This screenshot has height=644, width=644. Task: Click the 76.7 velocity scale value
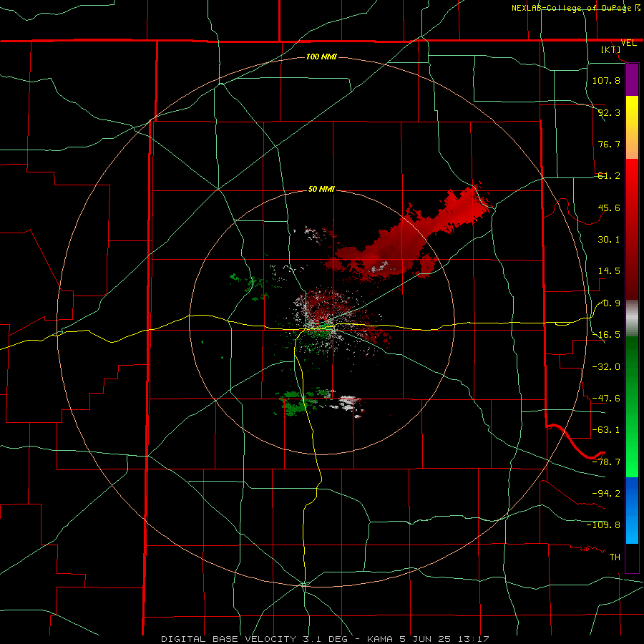pyautogui.click(x=609, y=144)
